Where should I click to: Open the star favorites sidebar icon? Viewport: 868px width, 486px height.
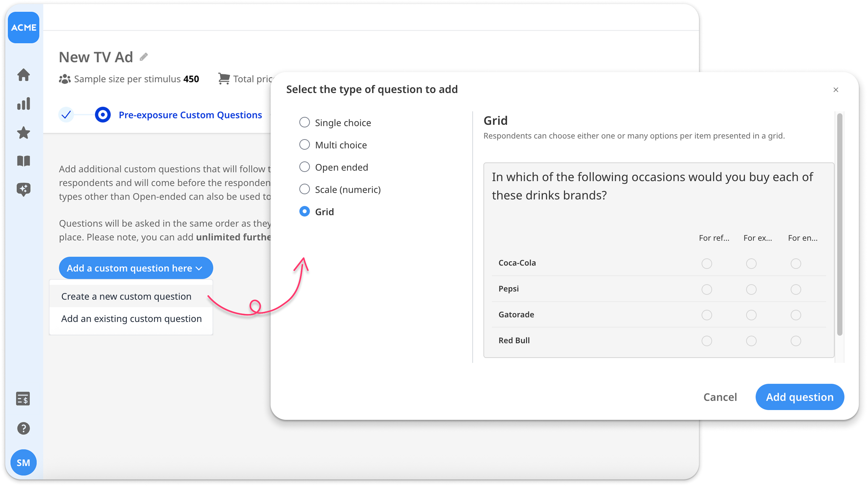[x=23, y=133]
